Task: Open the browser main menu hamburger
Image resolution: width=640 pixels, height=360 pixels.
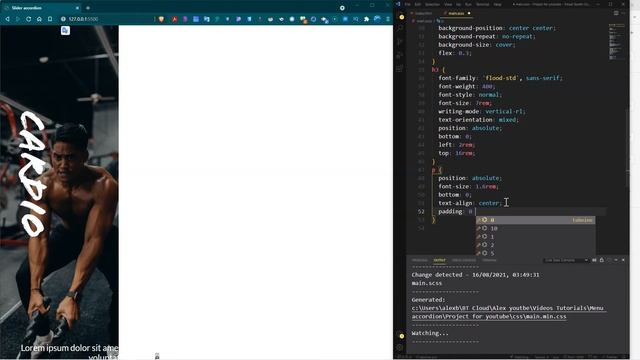Action: [x=388, y=19]
